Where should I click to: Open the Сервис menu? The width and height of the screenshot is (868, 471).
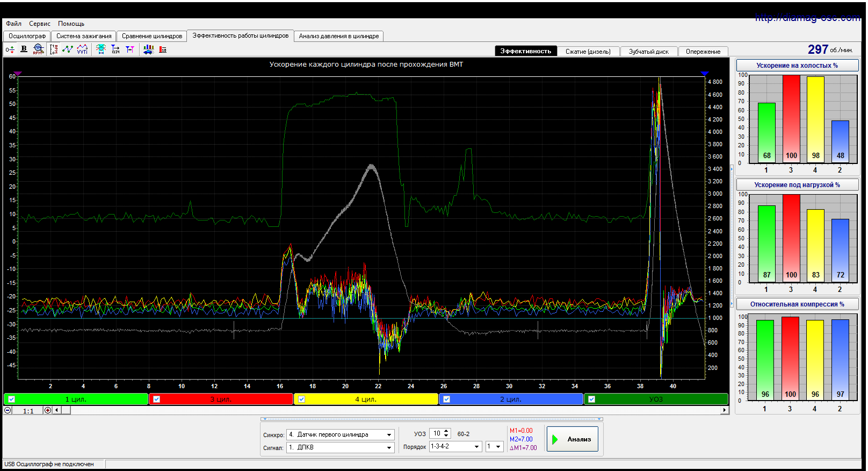40,24
